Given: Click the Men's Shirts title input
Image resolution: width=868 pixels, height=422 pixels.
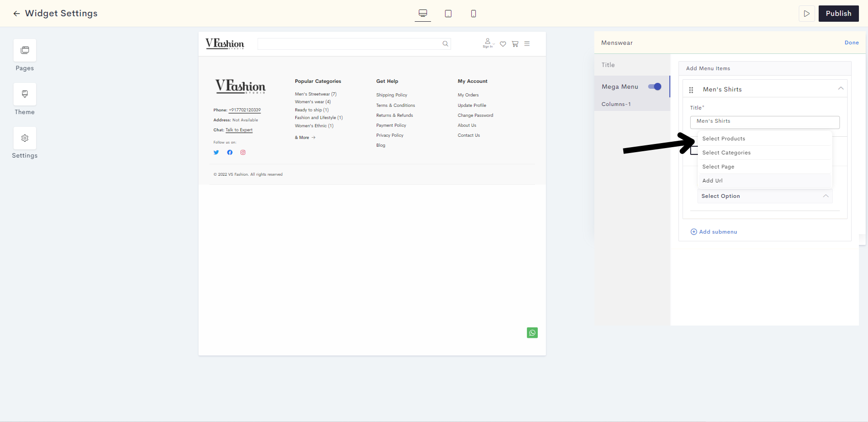Looking at the screenshot, I should pyautogui.click(x=765, y=122).
